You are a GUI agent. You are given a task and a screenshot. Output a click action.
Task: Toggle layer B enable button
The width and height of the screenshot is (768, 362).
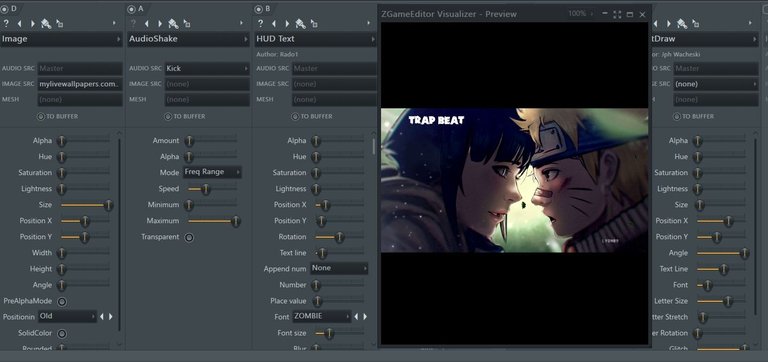[259, 9]
